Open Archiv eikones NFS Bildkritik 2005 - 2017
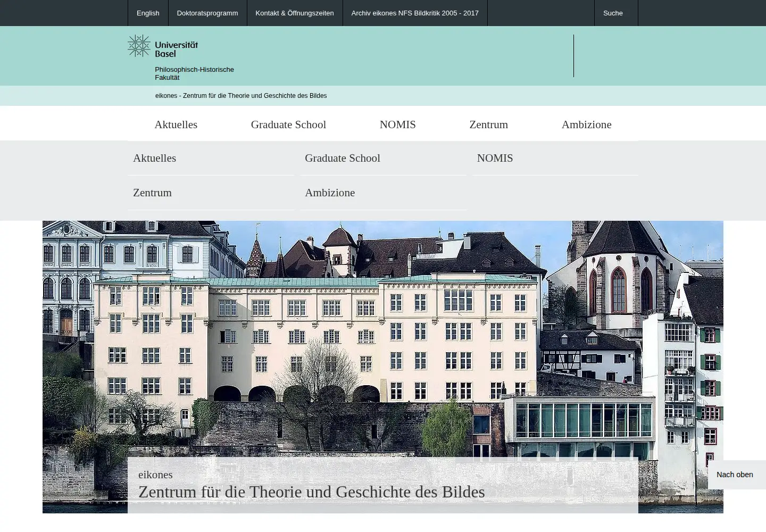Image resolution: width=766 pixels, height=532 pixels. 415,13
